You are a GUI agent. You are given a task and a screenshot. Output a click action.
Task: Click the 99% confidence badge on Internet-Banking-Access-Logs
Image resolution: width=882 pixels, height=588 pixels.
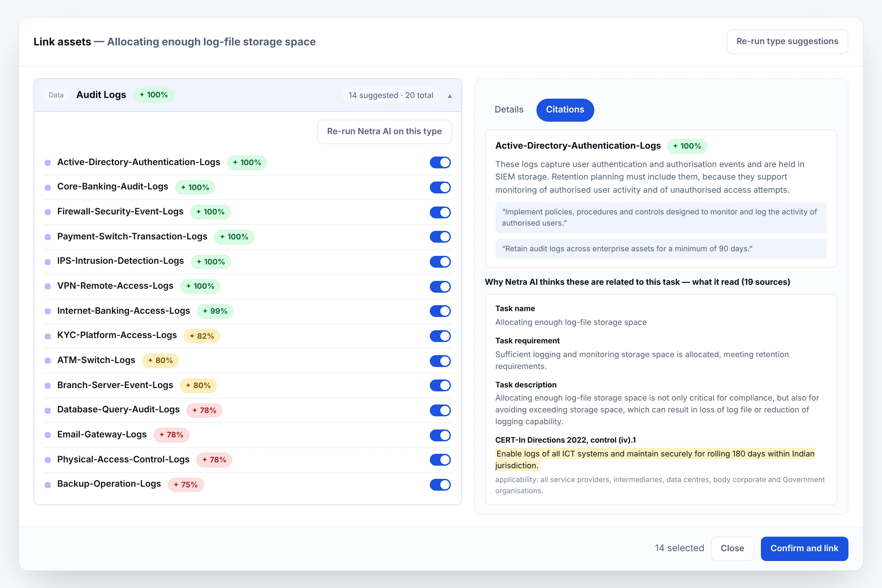point(215,311)
